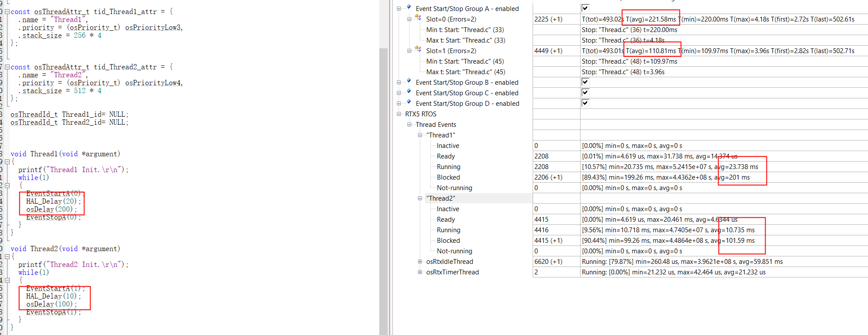
Task: Expand the osRtxIdleThread node
Action: (x=420, y=262)
